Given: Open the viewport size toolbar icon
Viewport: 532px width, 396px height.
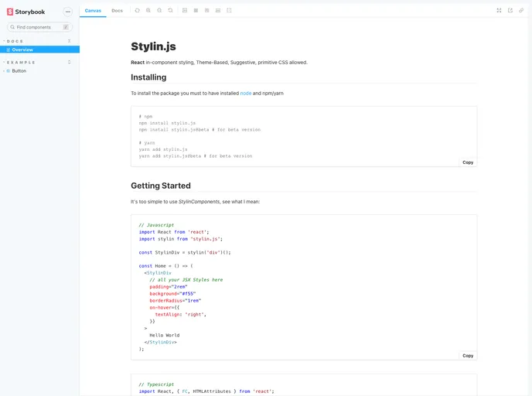Looking at the screenshot, I should pos(206,11).
